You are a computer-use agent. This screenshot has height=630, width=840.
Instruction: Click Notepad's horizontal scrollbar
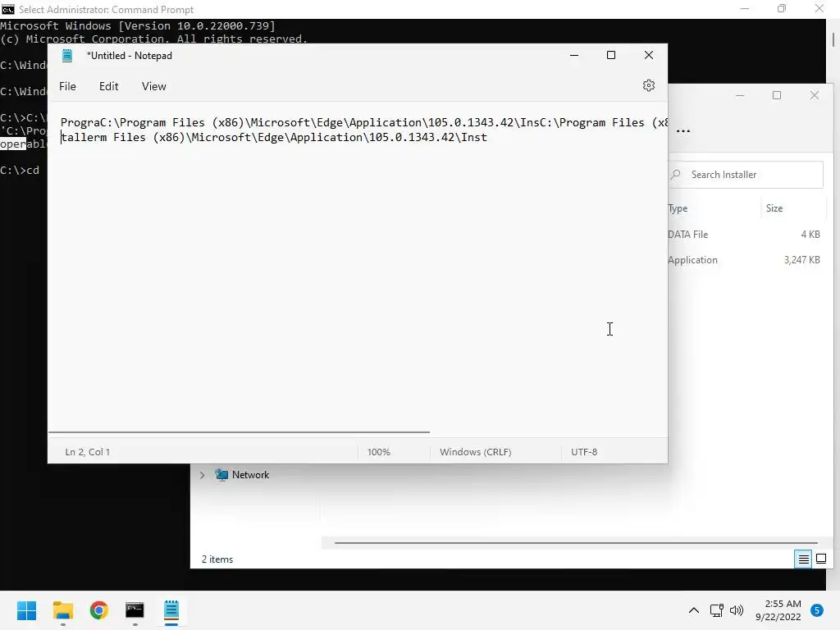coord(239,431)
